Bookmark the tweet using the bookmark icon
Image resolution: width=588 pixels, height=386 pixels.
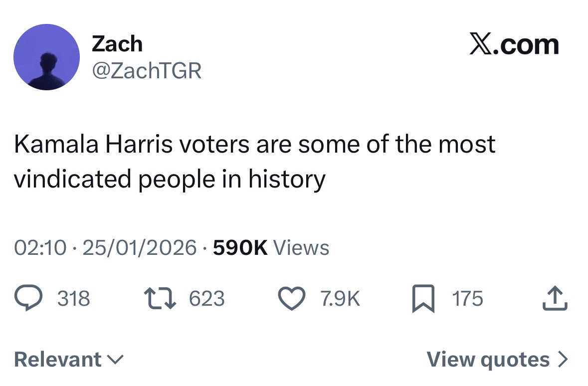pyautogui.click(x=422, y=299)
